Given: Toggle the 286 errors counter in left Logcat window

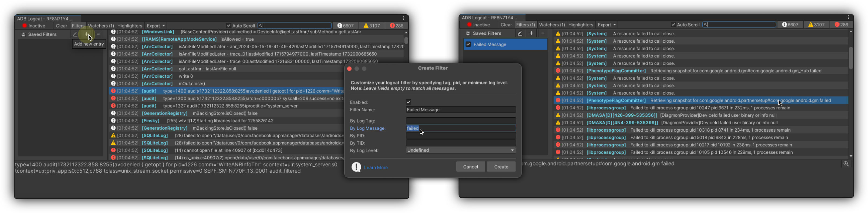Looking at the screenshot, I should (396, 26).
